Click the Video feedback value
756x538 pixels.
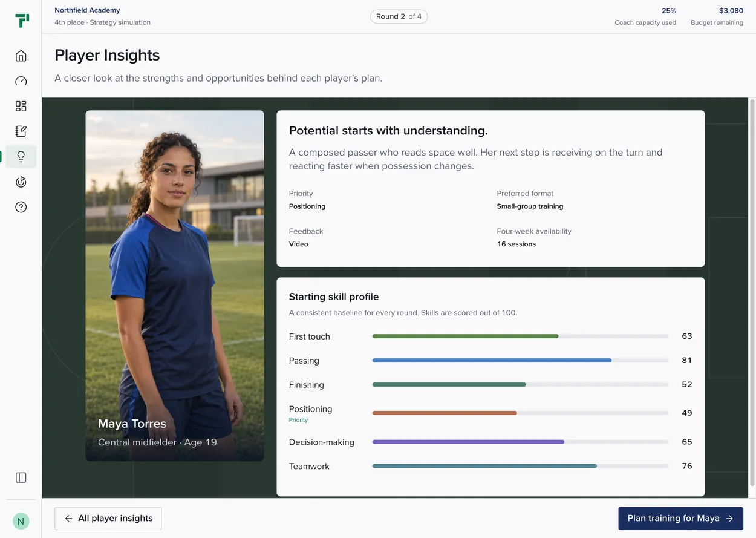pos(299,244)
